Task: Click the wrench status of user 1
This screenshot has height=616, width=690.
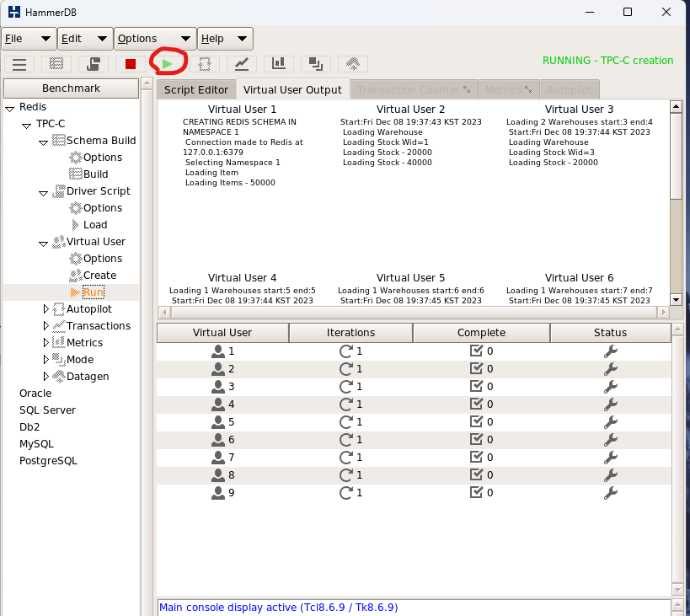Action: click(610, 351)
